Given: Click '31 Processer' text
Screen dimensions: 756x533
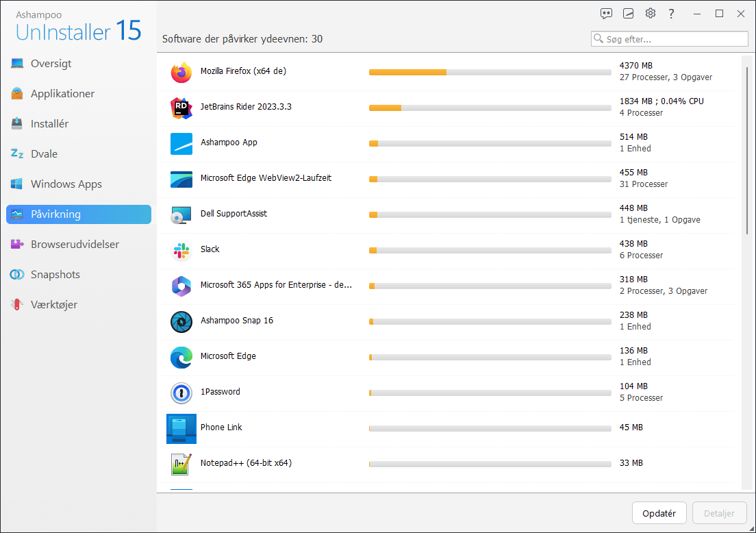Looking at the screenshot, I should (x=643, y=184).
